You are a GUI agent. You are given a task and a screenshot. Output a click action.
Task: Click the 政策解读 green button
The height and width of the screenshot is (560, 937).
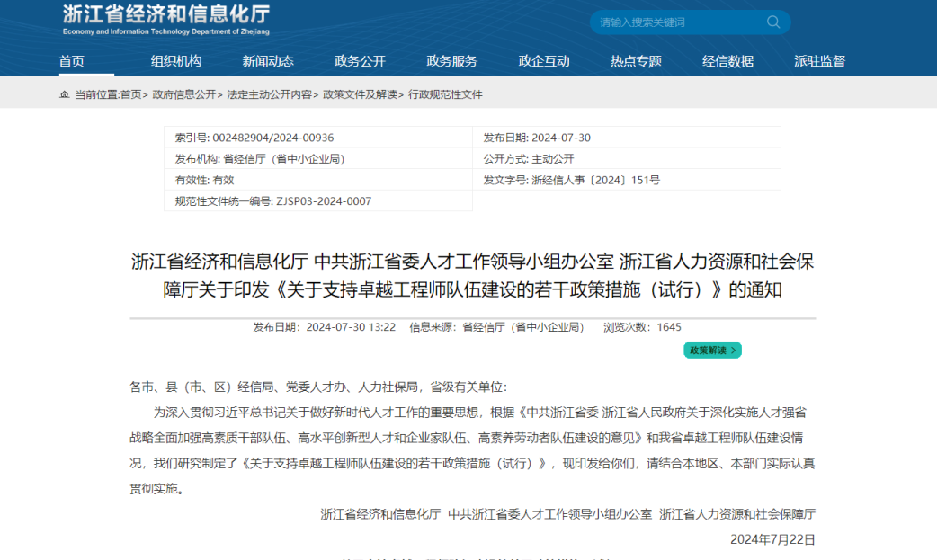(x=712, y=350)
